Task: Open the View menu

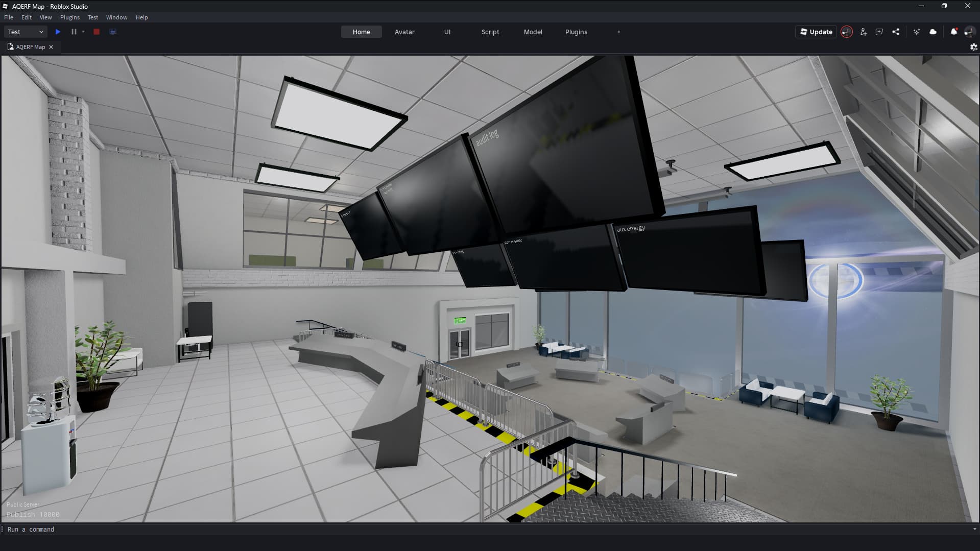Action: pyautogui.click(x=45, y=17)
